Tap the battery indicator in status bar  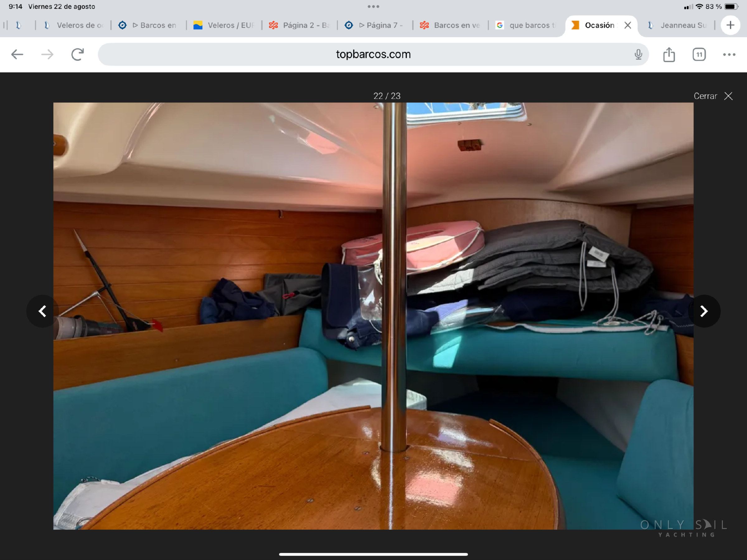click(731, 7)
